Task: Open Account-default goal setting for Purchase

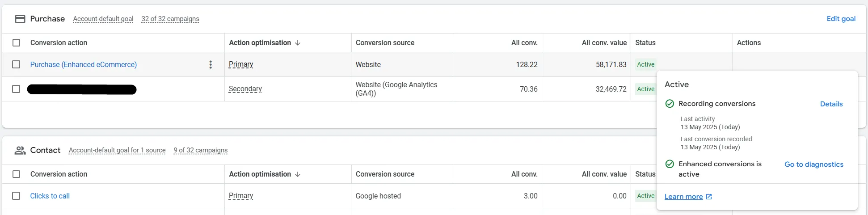Action: 103,19
